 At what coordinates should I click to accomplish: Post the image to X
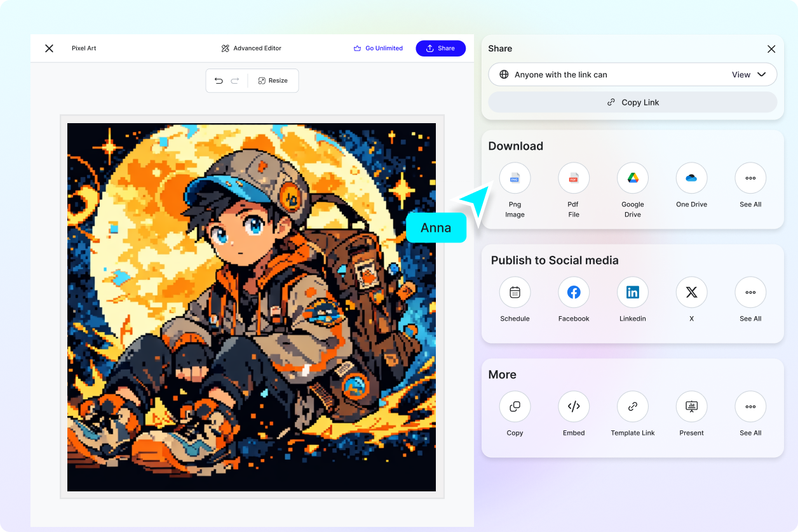691,293
